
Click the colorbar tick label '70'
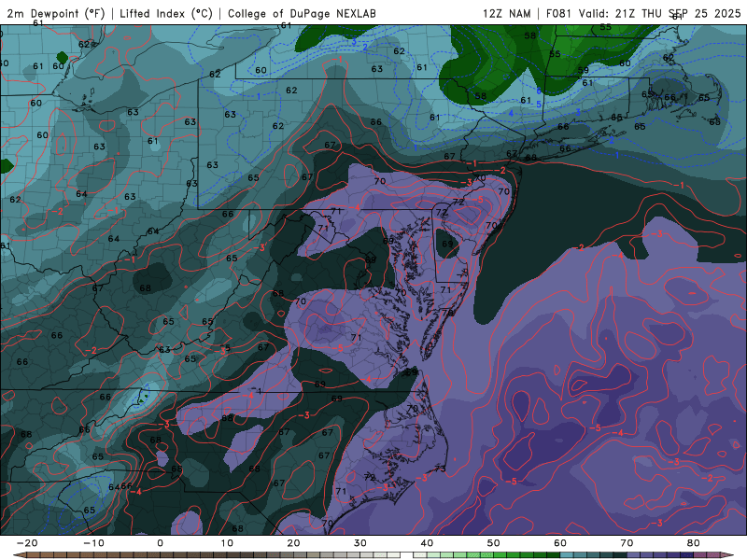point(627,543)
